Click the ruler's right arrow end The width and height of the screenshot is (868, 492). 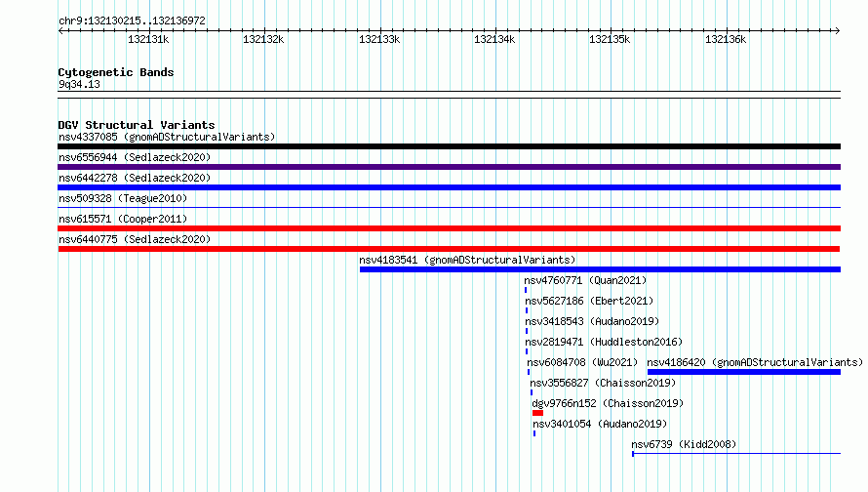click(x=837, y=30)
